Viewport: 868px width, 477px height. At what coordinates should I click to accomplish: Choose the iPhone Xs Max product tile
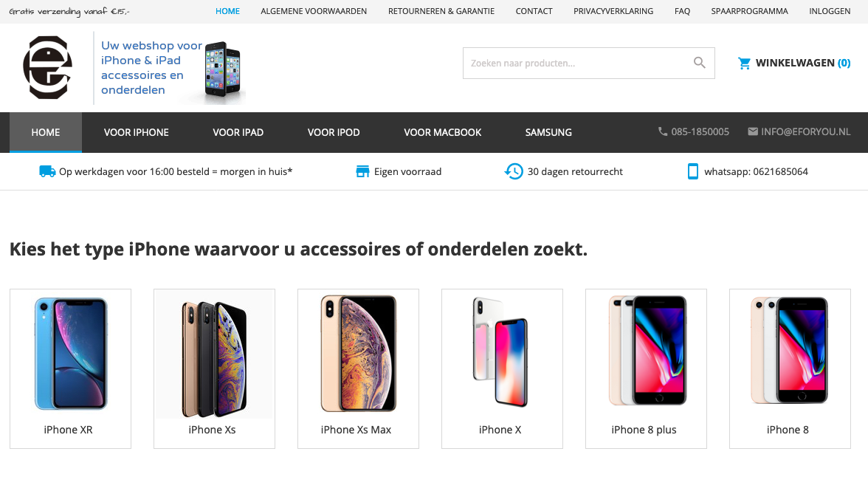(358, 368)
